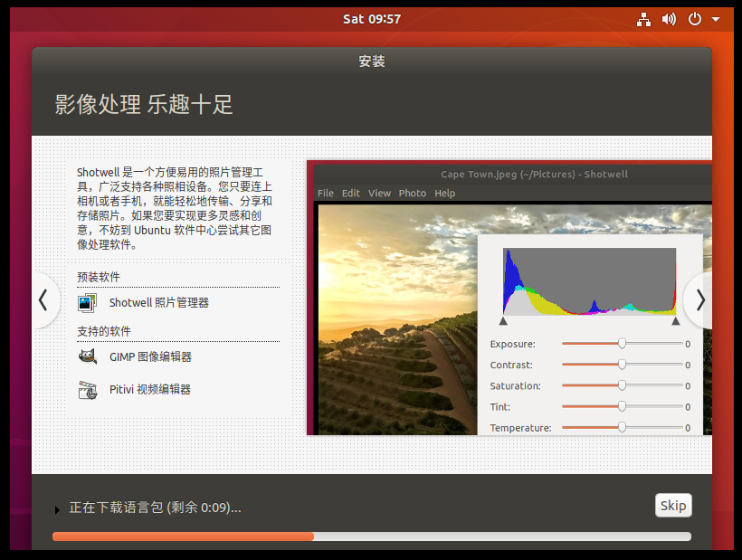Open the File menu in Shotwell screenshot
Viewport: 742px width, 560px height.
pos(326,193)
